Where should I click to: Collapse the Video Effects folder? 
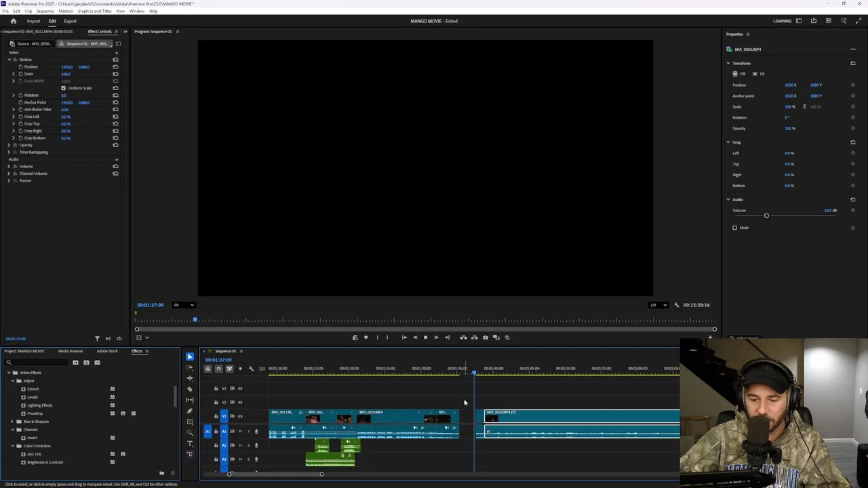(9, 373)
